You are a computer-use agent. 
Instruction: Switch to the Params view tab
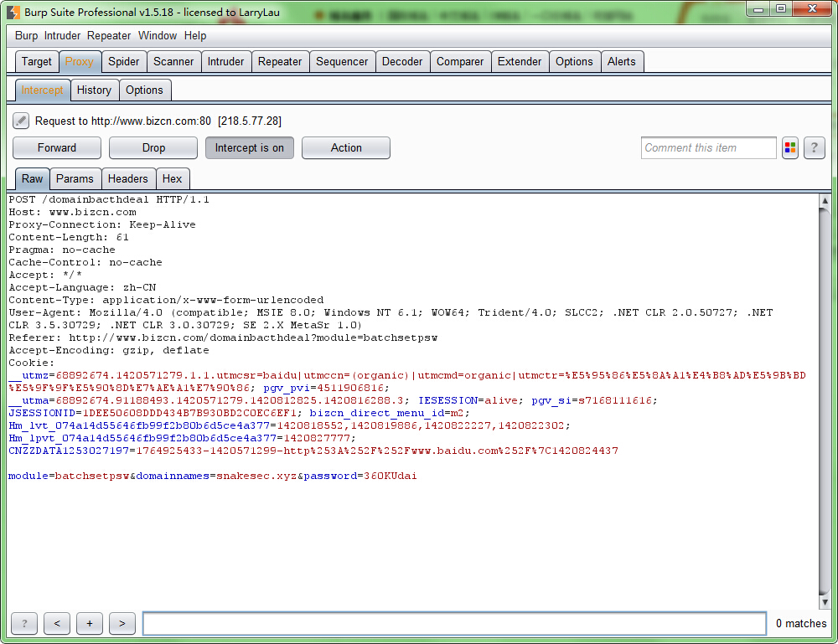75,178
